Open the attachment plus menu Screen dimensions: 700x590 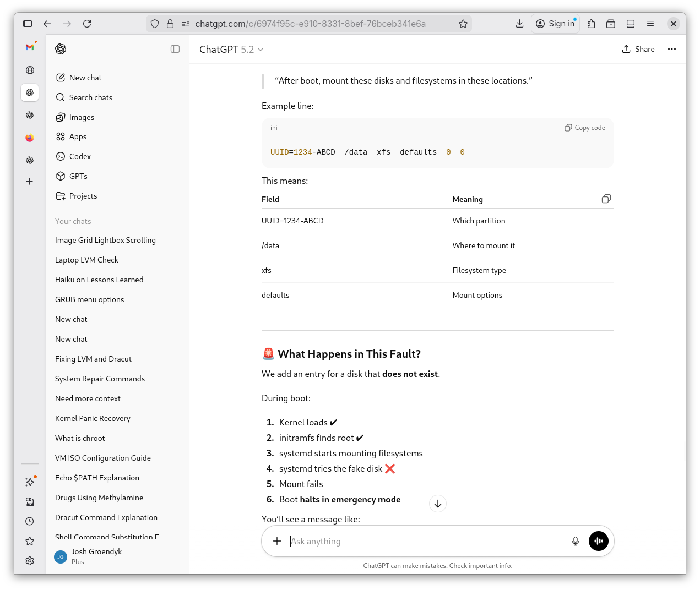277,541
